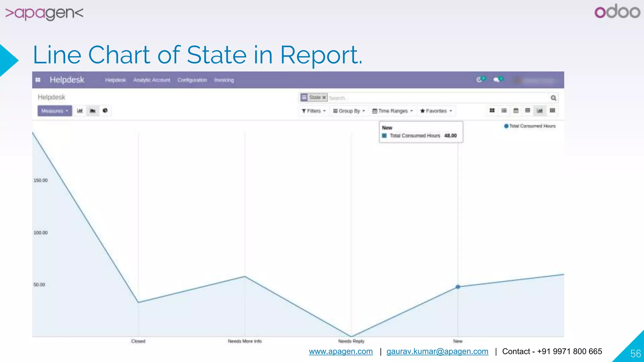This screenshot has height=362, width=644.
Task: Switch to graph view
Action: tap(540, 111)
